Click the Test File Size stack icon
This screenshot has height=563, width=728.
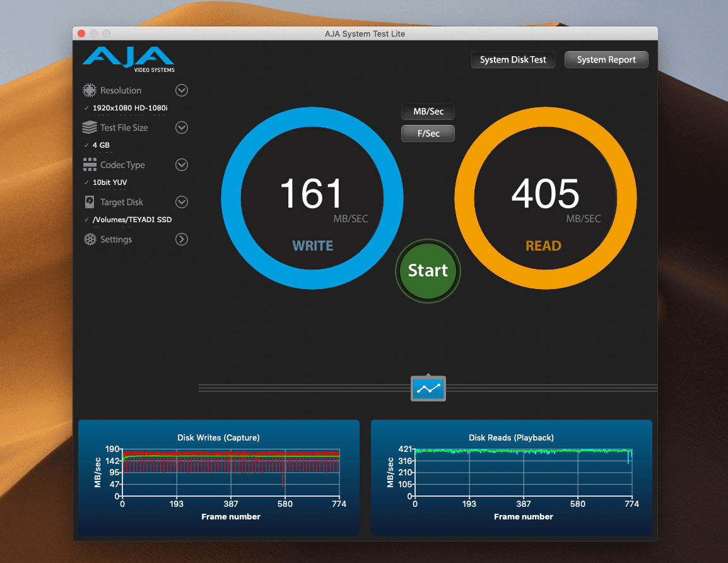tap(90, 127)
